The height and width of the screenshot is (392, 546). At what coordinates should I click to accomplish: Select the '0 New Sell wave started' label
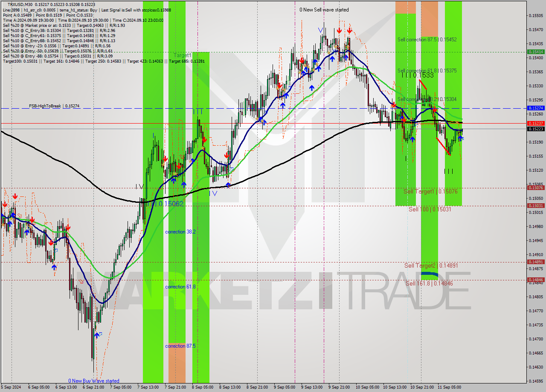(324, 10)
